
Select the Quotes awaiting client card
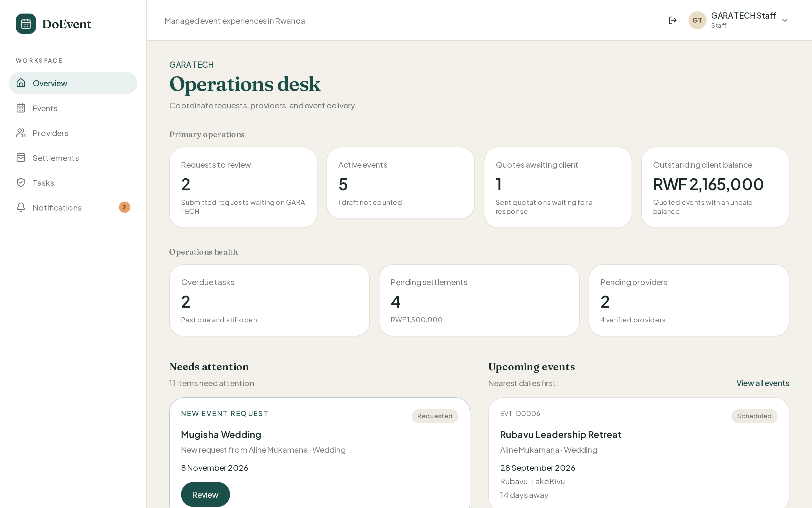click(x=558, y=187)
